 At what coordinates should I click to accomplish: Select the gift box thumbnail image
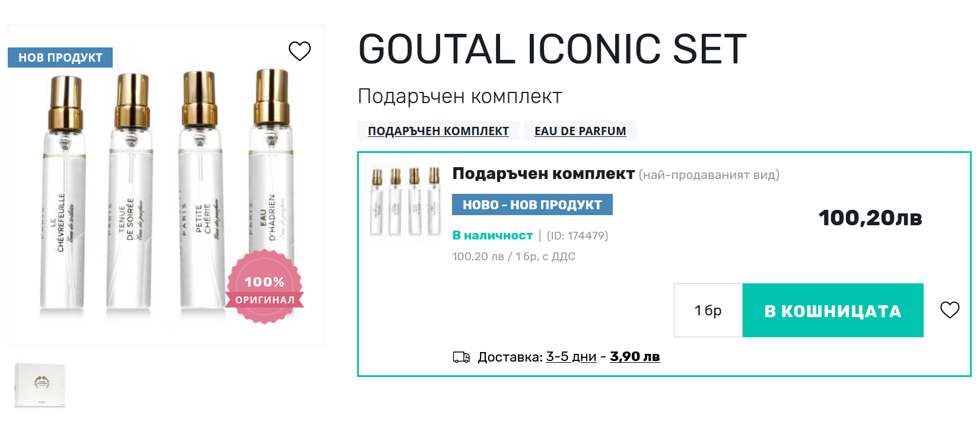[x=40, y=385]
